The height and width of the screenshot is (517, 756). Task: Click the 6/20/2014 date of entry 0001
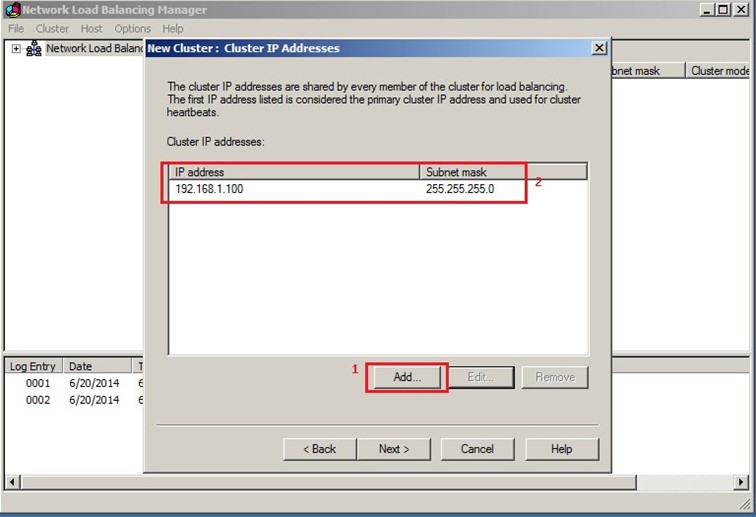pos(94,383)
